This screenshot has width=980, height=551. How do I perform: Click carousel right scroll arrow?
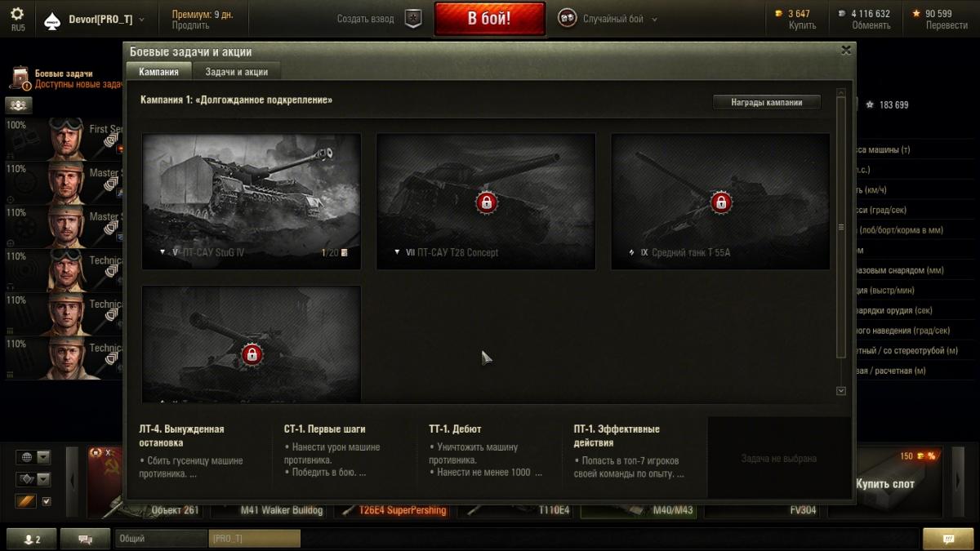coord(960,482)
